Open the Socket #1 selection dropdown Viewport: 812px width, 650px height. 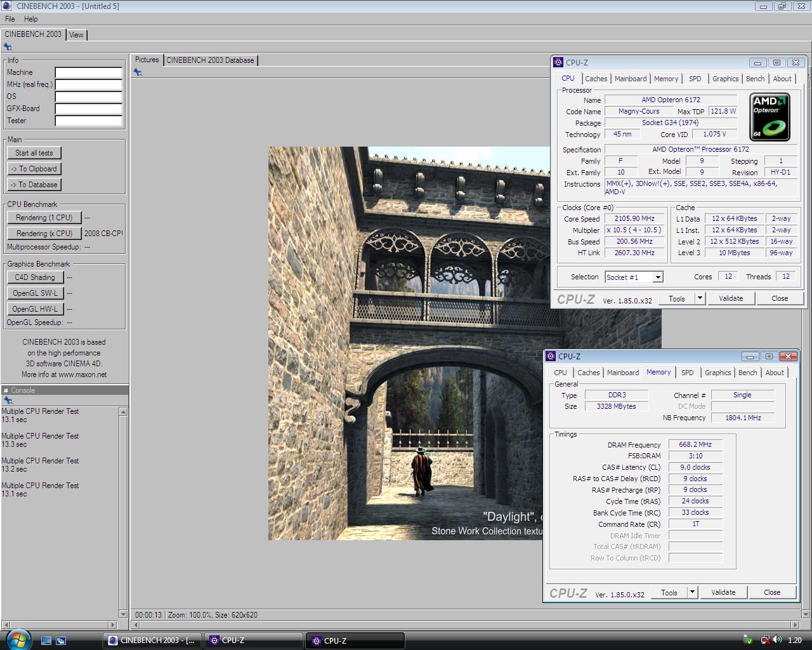[658, 277]
